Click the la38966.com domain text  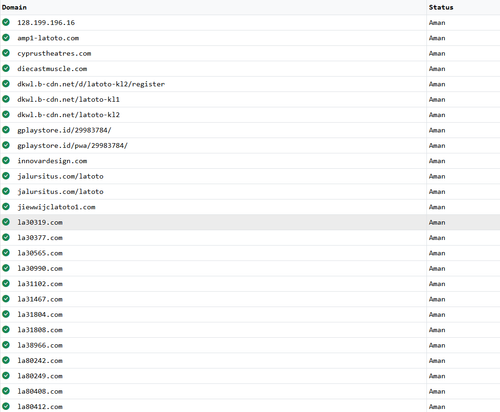click(x=40, y=345)
